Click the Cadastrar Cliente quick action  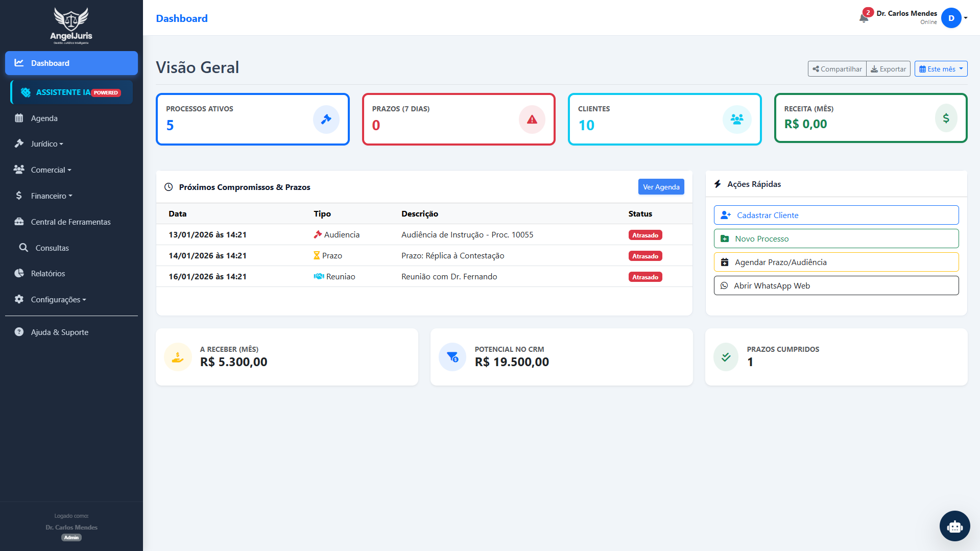tap(836, 215)
